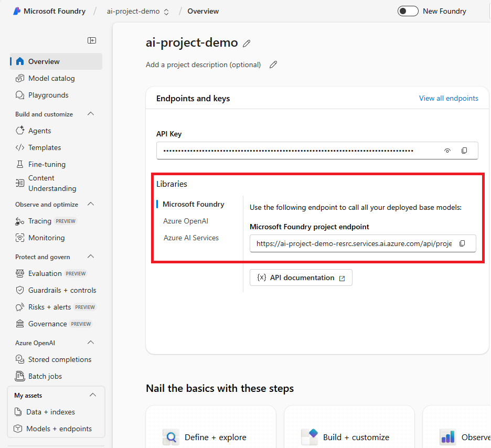Image resolution: width=491 pixels, height=448 pixels.
Task: Click the Governance PREVIEW badge
Action: coord(81,324)
